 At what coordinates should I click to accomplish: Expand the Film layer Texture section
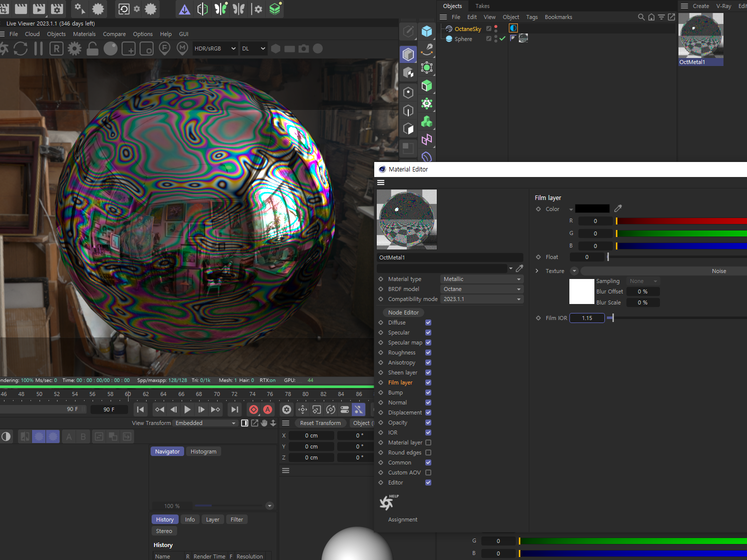[537, 271]
